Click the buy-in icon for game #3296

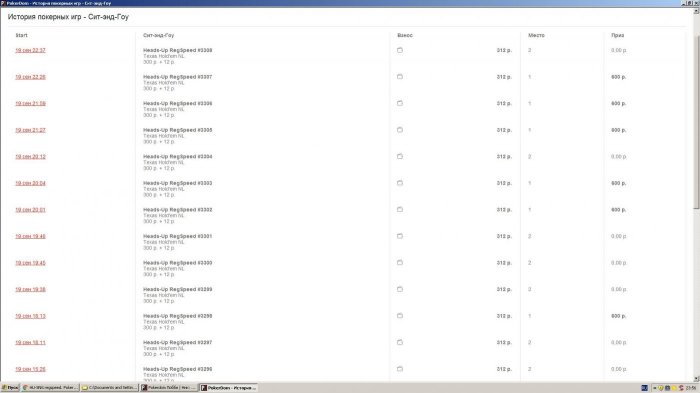400,369
